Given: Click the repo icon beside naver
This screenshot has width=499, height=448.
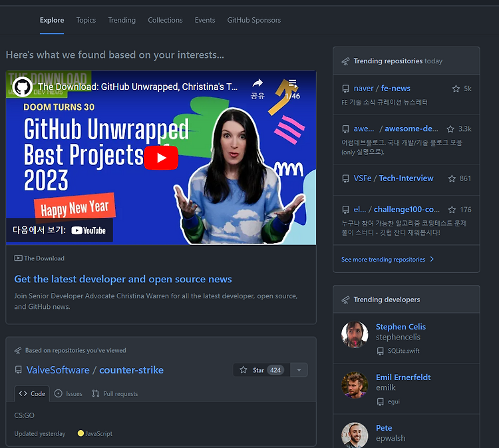Looking at the screenshot, I should click(345, 89).
